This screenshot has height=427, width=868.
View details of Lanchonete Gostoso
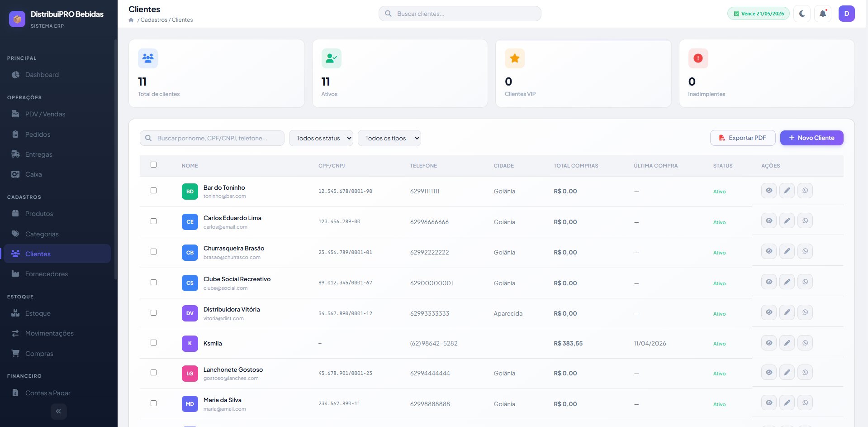pos(769,373)
